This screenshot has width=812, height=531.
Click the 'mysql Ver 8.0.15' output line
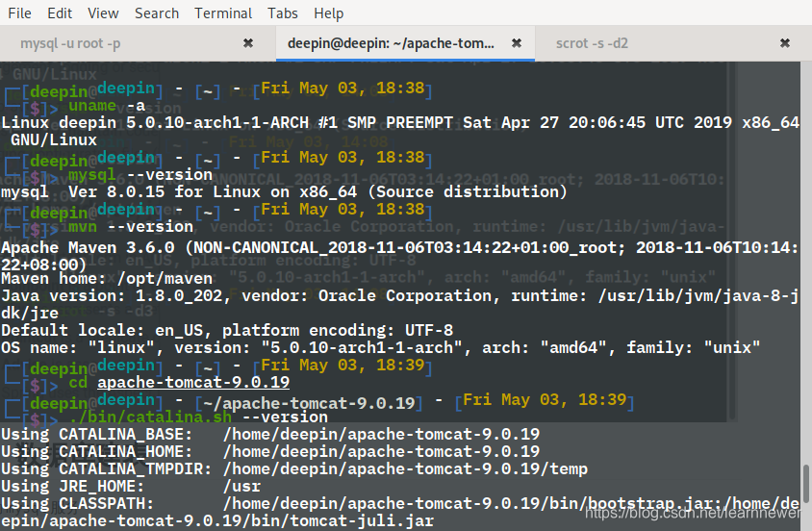[284, 192]
